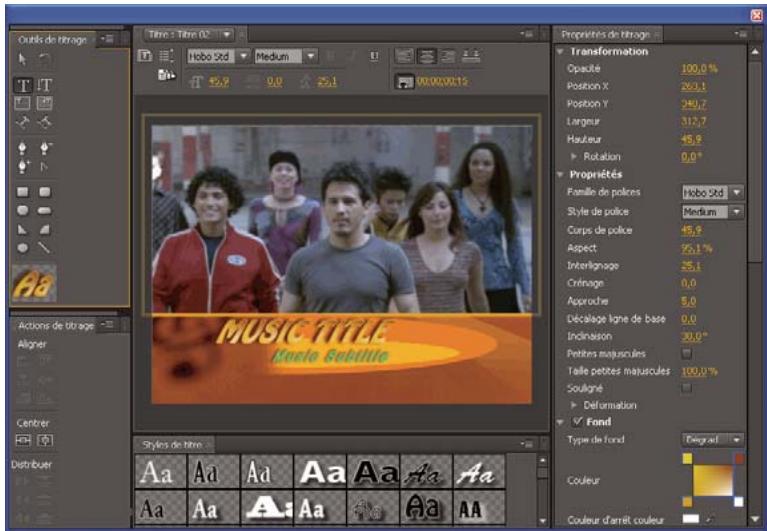The image size is (767, 531).
Task: Center vertically under Centrer
Action: 45,441
